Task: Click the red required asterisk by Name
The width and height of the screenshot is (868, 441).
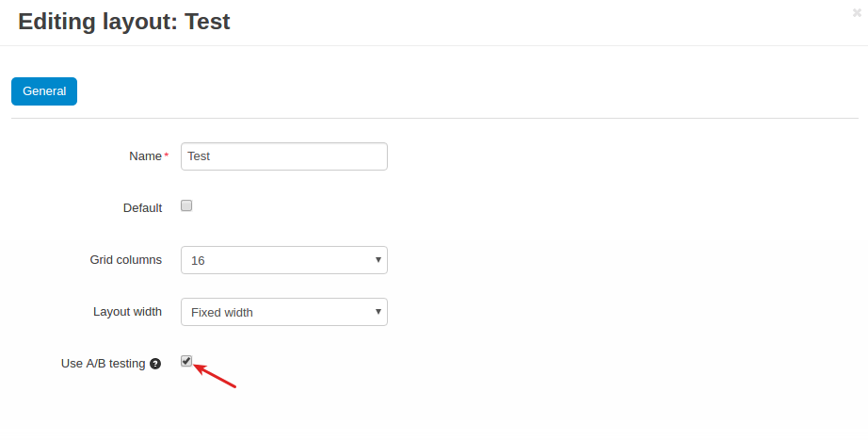Action: (x=166, y=155)
